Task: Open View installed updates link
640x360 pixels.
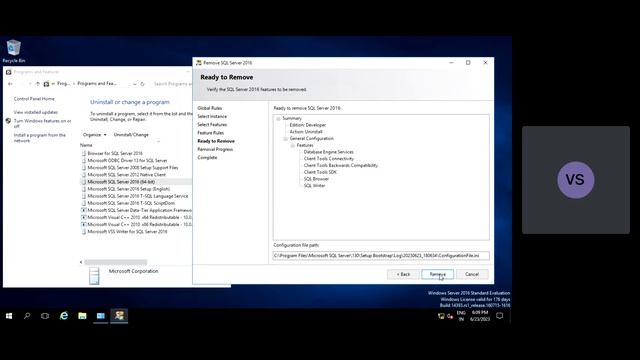Action: (36, 112)
